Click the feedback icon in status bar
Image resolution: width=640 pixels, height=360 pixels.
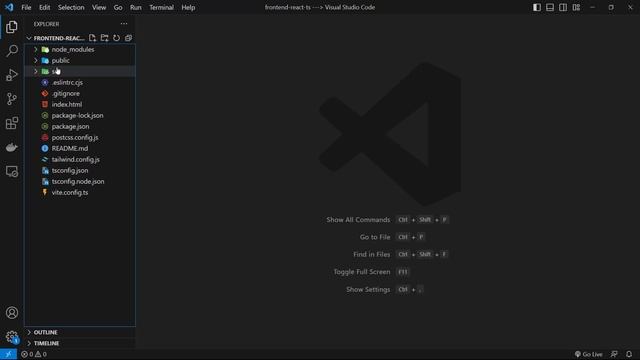click(x=614, y=354)
